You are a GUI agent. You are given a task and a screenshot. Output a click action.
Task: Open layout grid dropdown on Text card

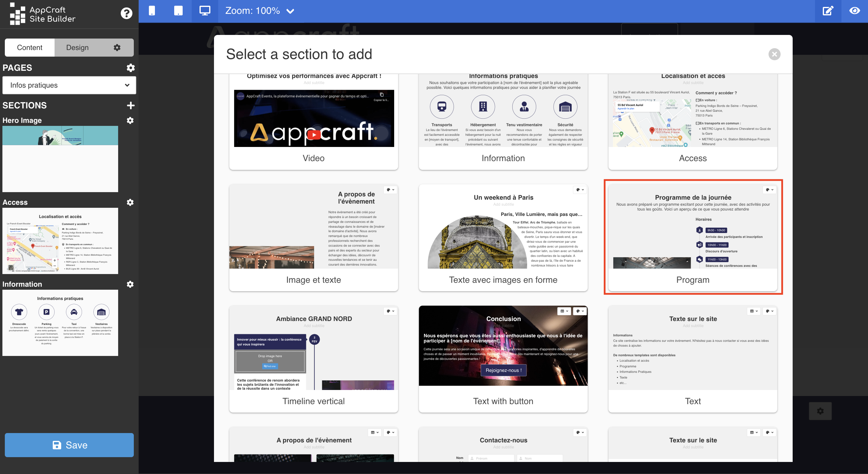pos(753,311)
